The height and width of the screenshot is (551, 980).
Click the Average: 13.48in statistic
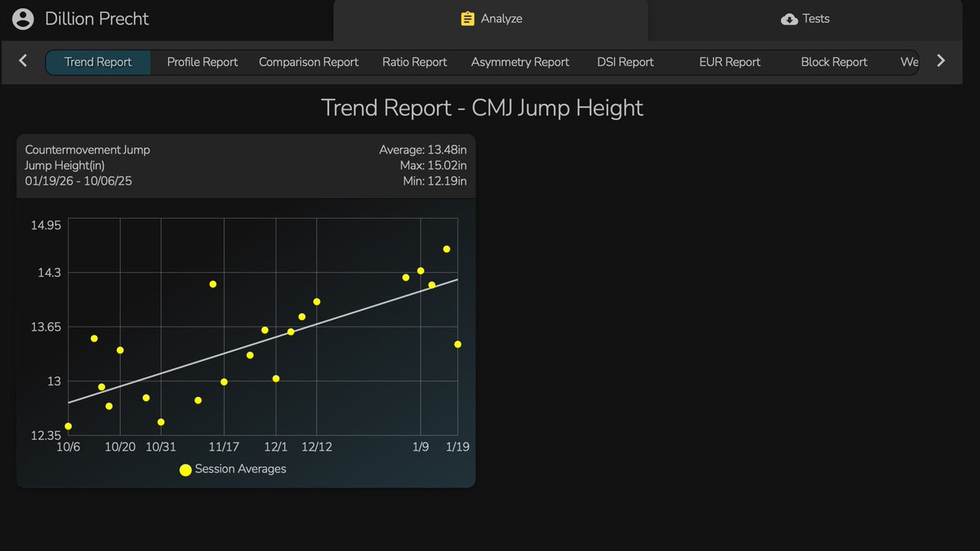pyautogui.click(x=423, y=150)
